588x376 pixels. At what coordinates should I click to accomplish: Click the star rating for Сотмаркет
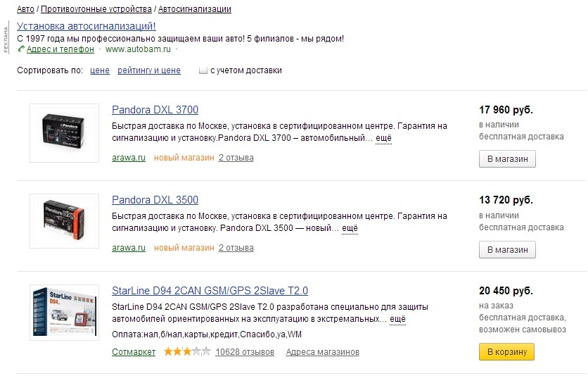point(187,352)
